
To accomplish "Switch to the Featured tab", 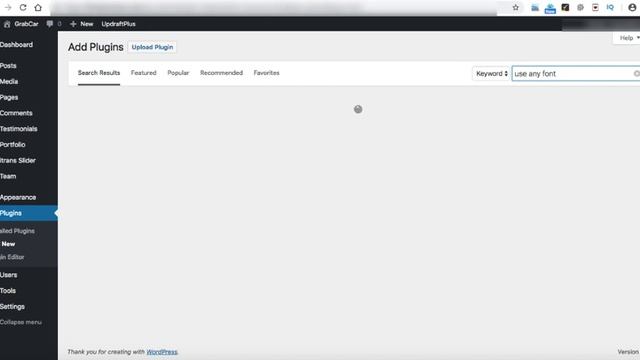I will 143,73.
